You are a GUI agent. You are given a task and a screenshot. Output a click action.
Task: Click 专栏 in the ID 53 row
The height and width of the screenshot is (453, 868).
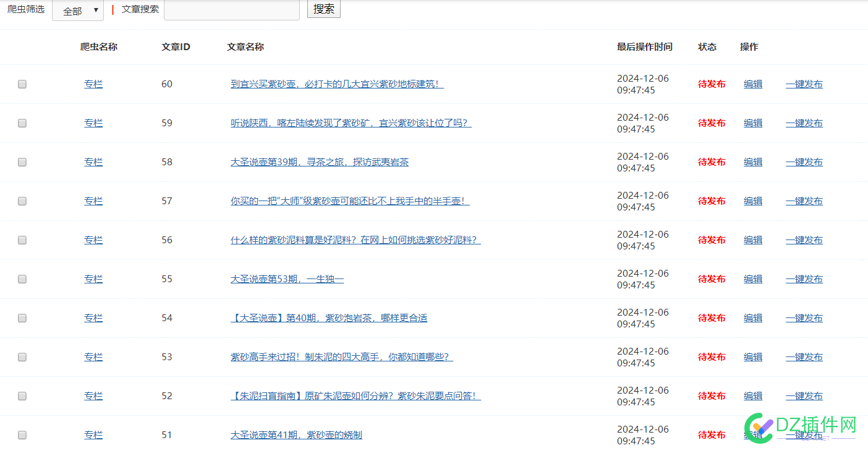93,357
